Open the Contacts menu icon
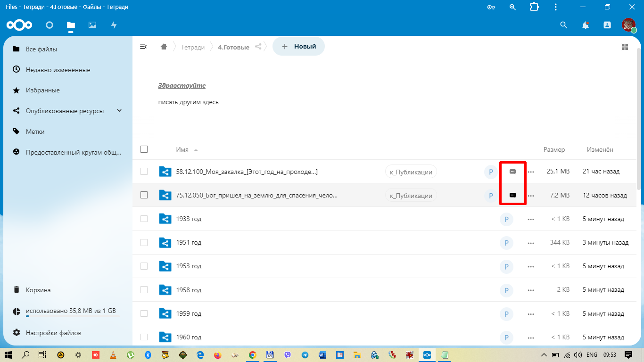This screenshot has width=644, height=362. coord(607,25)
